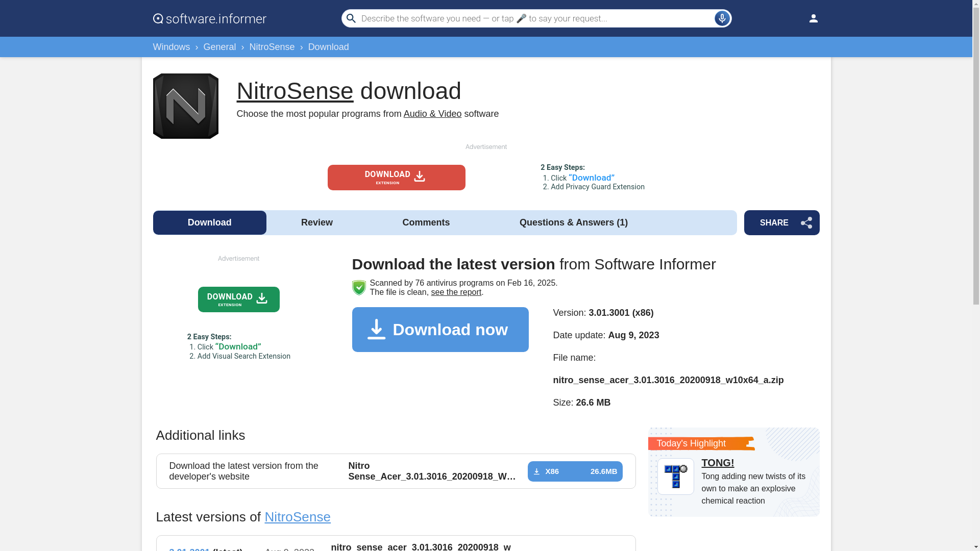Open the Audio & Video category link
This screenshot has height=551, width=980.
pyautogui.click(x=432, y=114)
